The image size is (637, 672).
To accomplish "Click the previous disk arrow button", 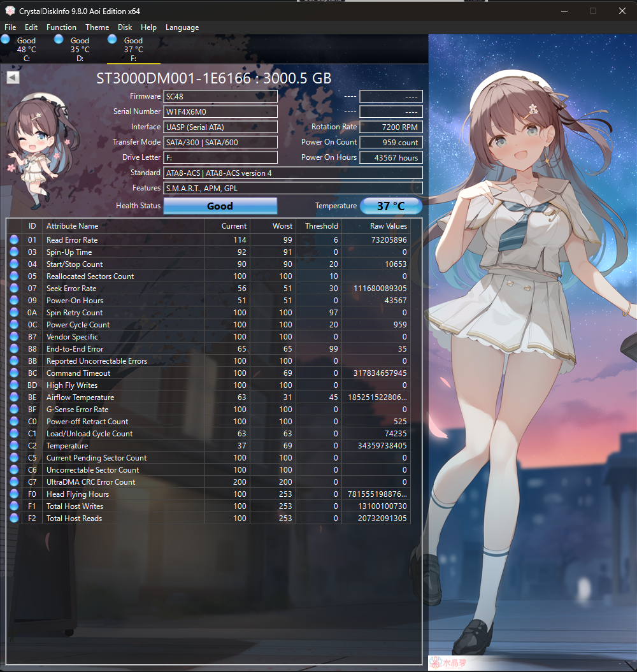I will click(x=13, y=78).
